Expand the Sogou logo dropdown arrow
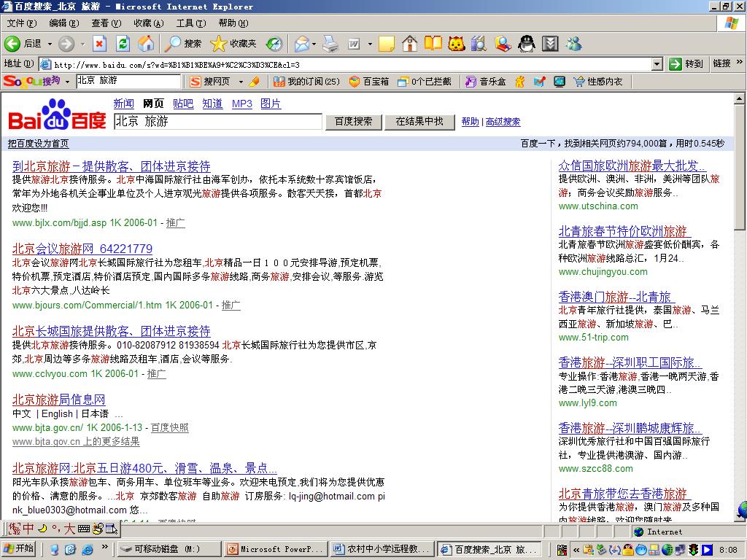This screenshot has width=747, height=560. [x=67, y=82]
